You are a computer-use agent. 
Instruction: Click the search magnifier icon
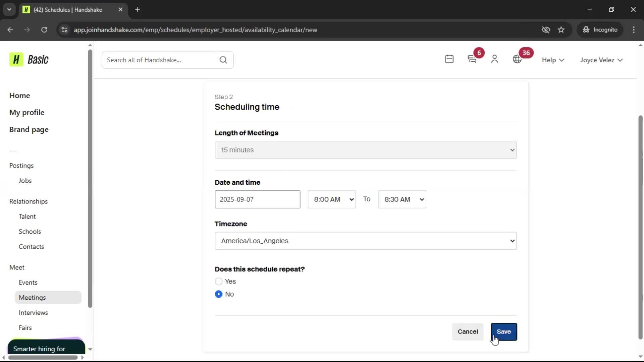pyautogui.click(x=223, y=60)
